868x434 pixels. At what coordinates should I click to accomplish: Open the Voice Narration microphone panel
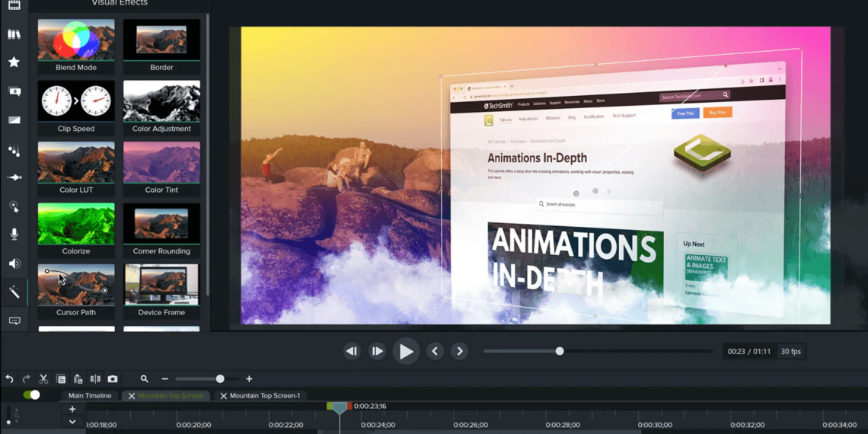coord(14,235)
